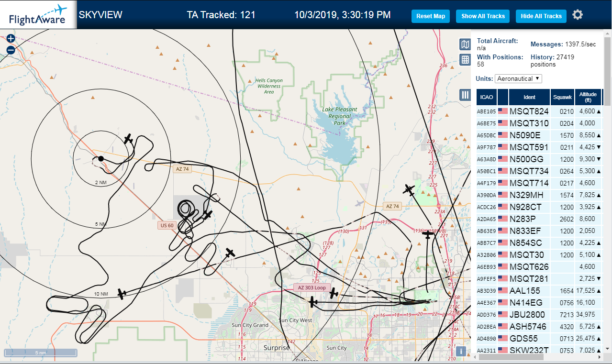
Task: Sort table by ICAO column
Action: [x=487, y=97]
